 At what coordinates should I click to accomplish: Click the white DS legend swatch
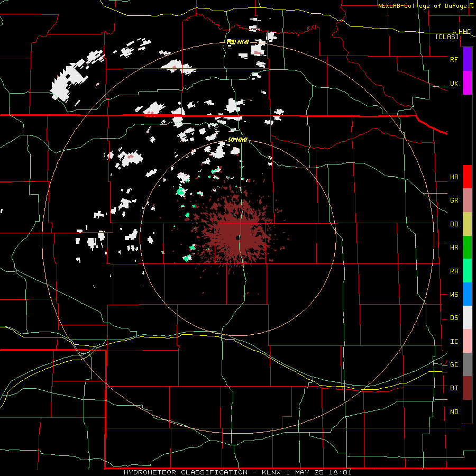click(x=467, y=317)
